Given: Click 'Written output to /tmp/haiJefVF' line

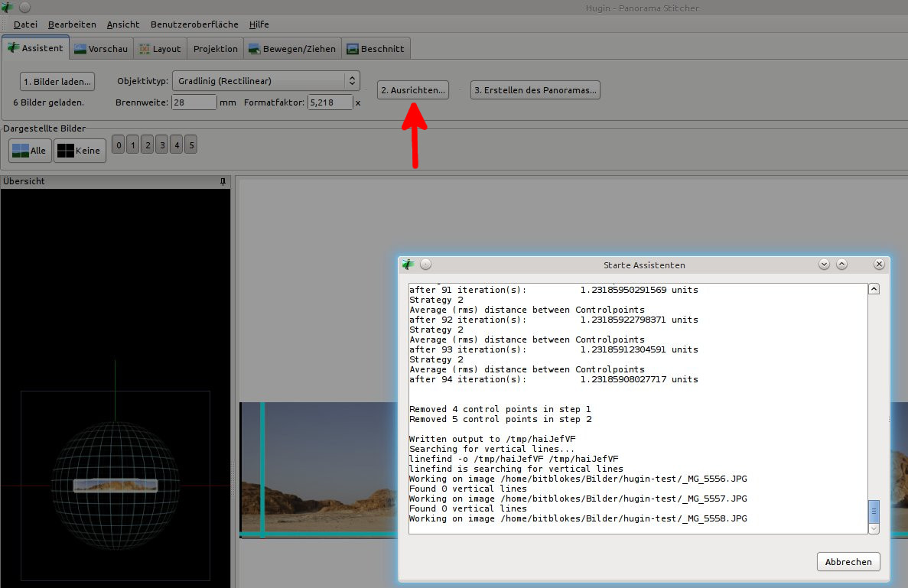Looking at the screenshot, I should point(492,439).
